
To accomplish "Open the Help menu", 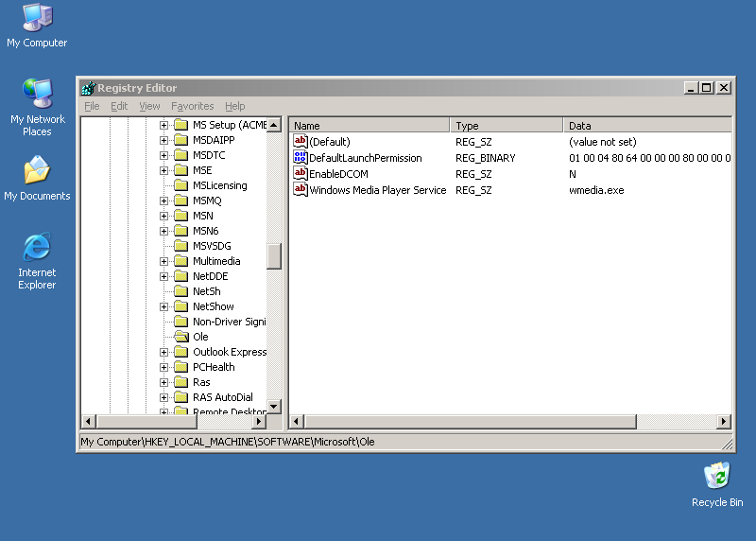I will [x=234, y=106].
